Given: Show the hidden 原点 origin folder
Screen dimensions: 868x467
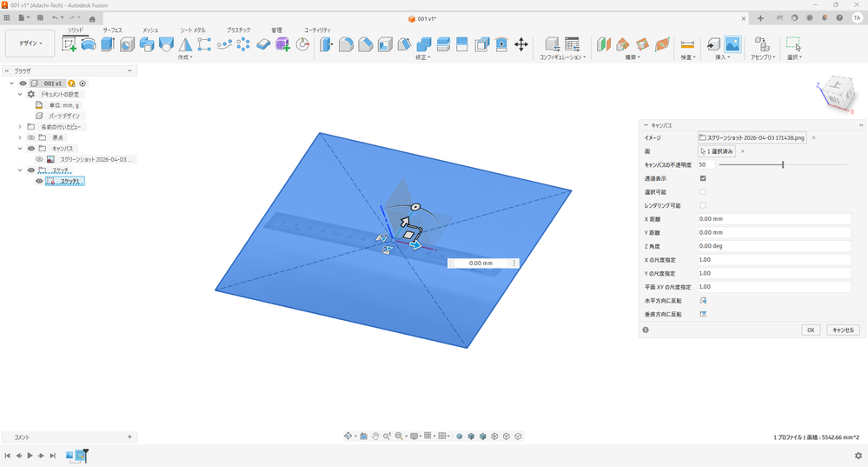Looking at the screenshot, I should pos(31,137).
